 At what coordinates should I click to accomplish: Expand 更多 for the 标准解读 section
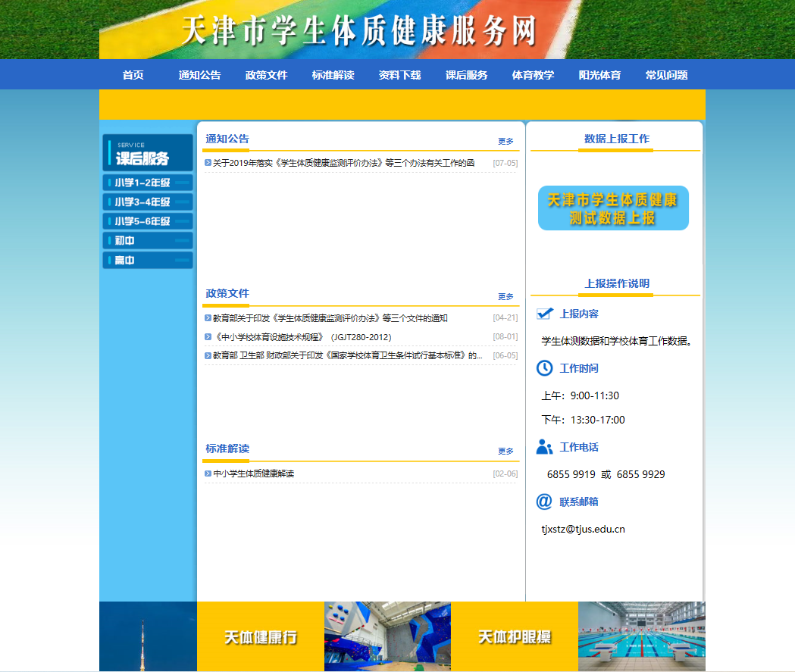coord(505,452)
